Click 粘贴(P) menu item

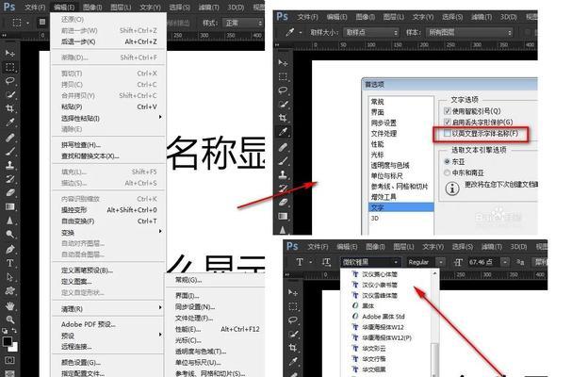pyautogui.click(x=108, y=107)
